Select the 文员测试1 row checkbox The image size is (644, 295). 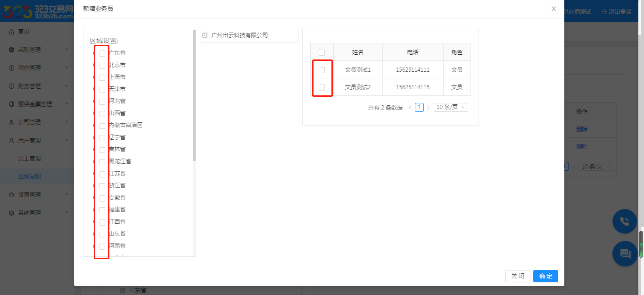(x=322, y=70)
